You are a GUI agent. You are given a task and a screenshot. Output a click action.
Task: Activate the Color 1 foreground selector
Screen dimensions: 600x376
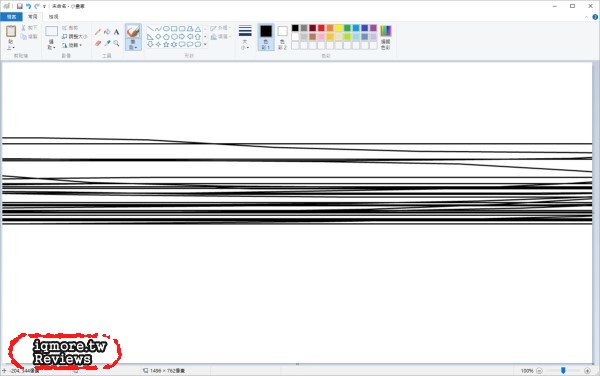[x=266, y=37]
